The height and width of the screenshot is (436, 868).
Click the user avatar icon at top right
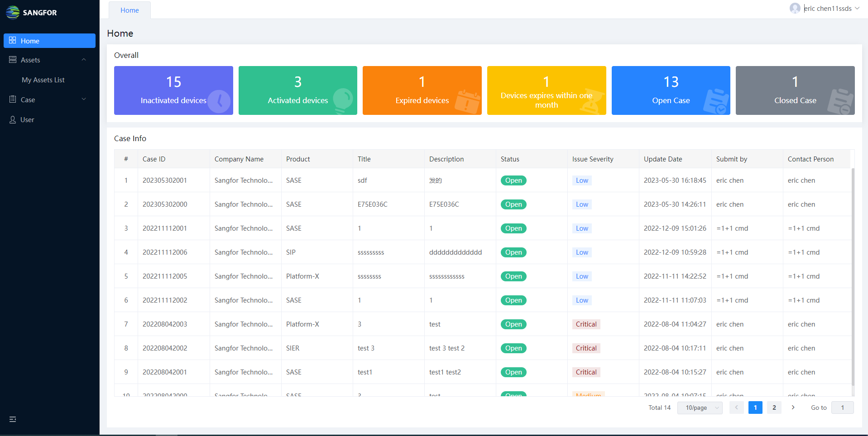(795, 8)
